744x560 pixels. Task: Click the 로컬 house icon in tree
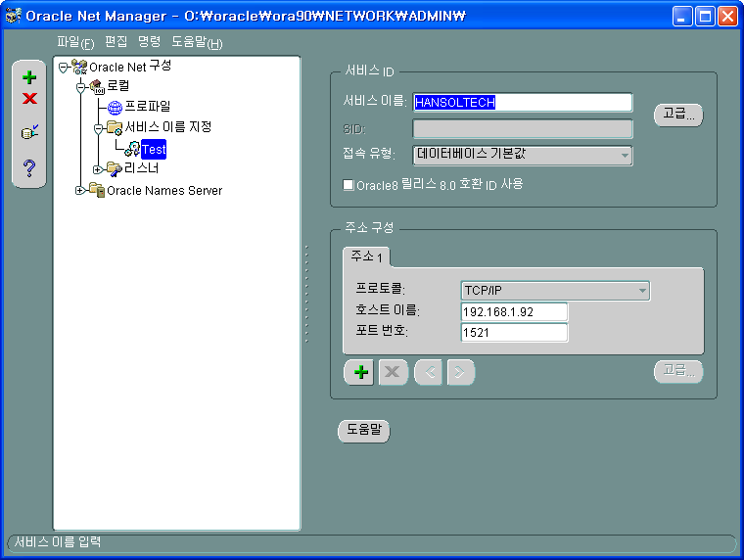[97, 86]
